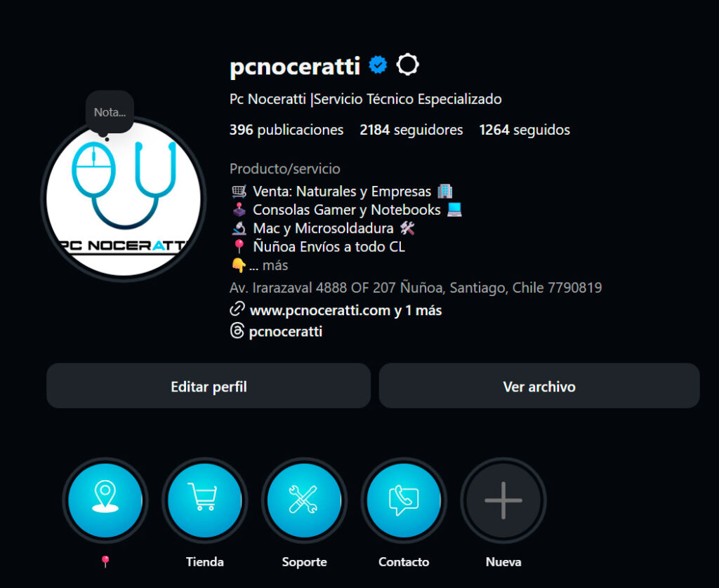Image resolution: width=719 pixels, height=588 pixels.
Task: Click the 396 publicaciones count
Action: tap(286, 130)
